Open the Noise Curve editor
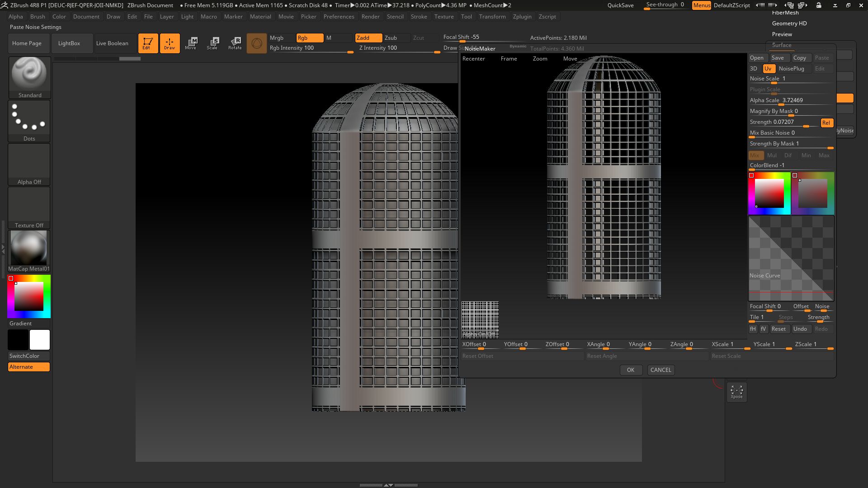Screen dimensions: 868x488 point(791,258)
